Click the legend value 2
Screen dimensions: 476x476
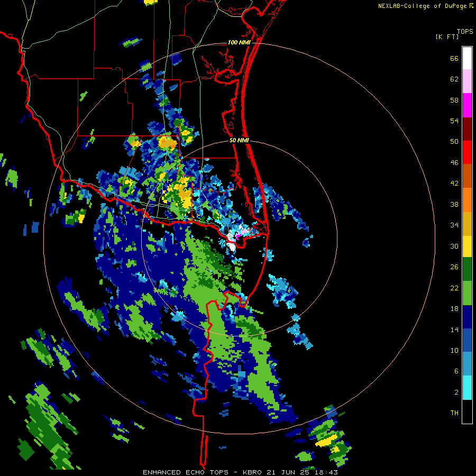(x=456, y=392)
